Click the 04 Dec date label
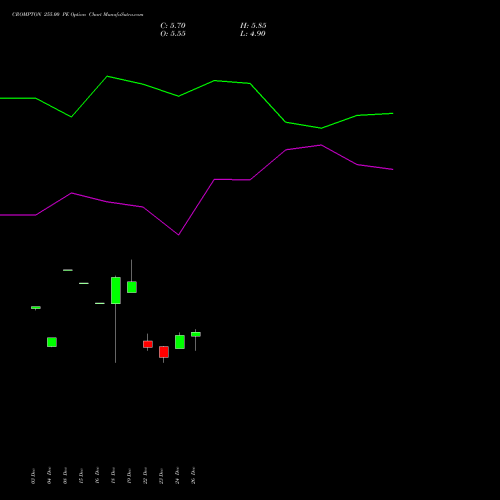This screenshot has width=500, height=500. pyautogui.click(x=49, y=476)
